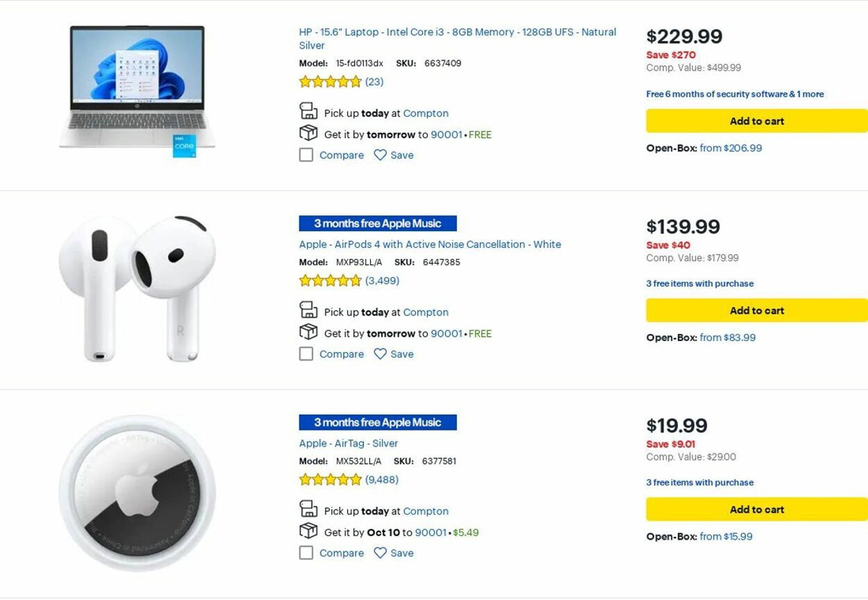Add the HP laptop to cart
This screenshot has height=600, width=868.
coord(756,121)
